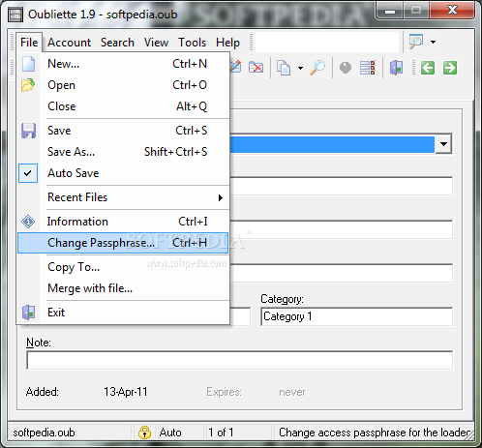Click the New document icon in File menu

(28, 64)
